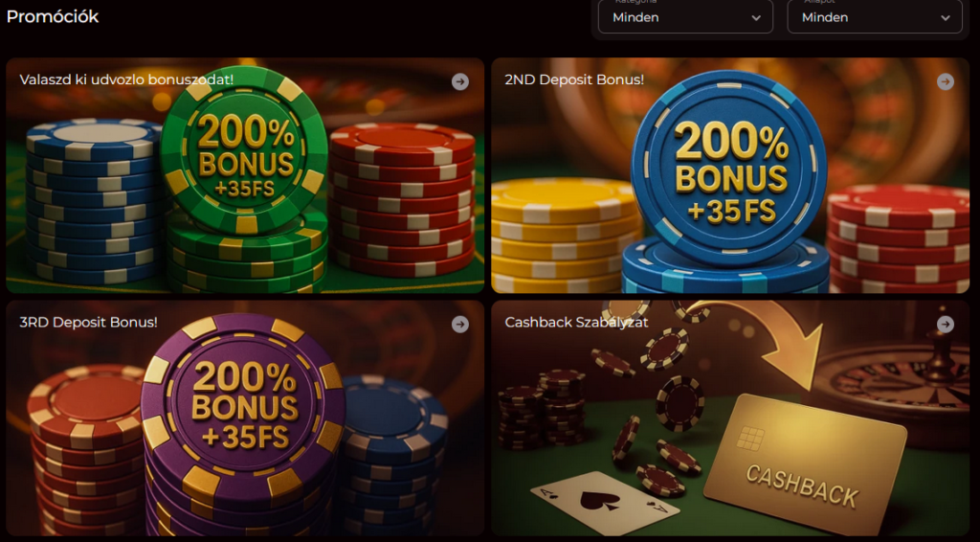Click the yellow chip stack on second deposit card
The height and width of the screenshot is (542, 980).
(563, 236)
